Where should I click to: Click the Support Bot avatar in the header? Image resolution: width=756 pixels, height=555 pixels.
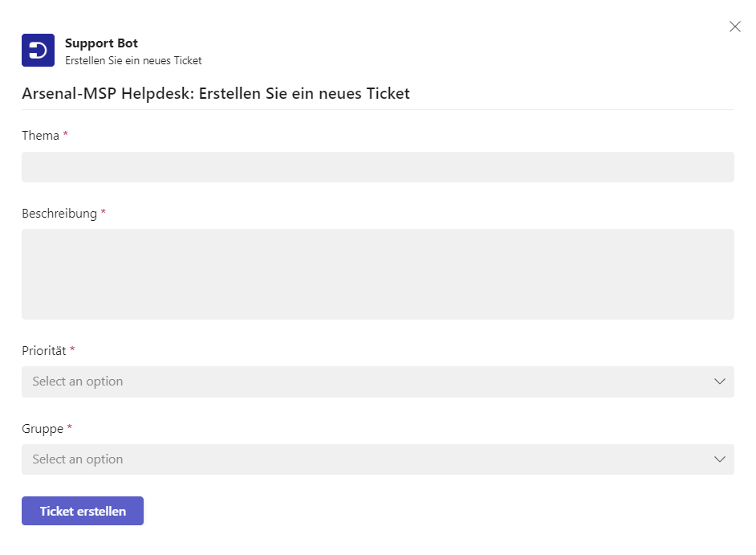coord(38,49)
